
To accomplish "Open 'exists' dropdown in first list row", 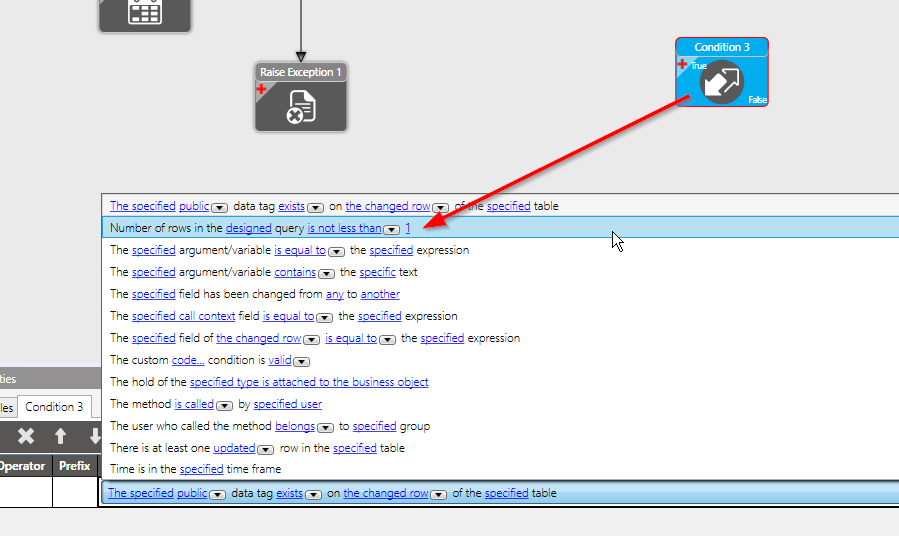I will coord(315,208).
